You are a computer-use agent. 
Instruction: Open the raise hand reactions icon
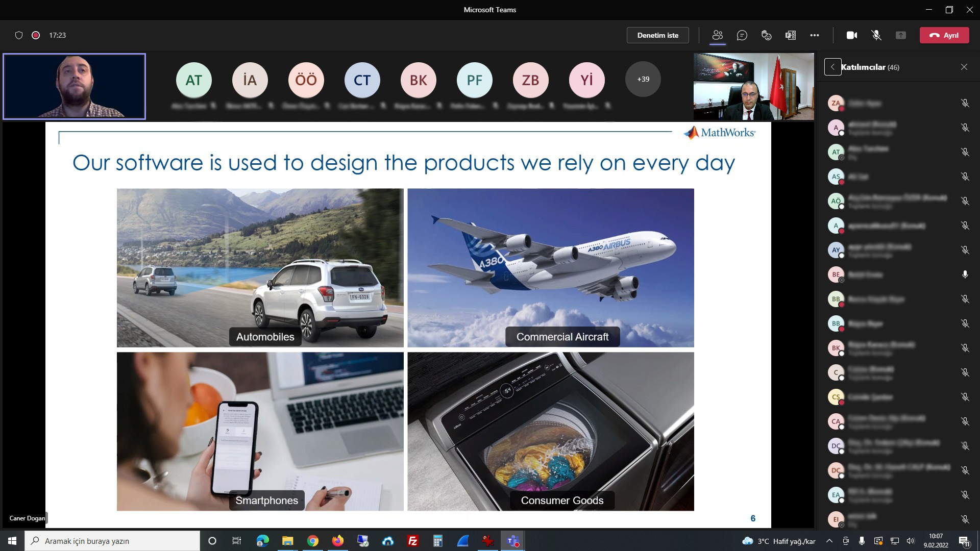click(766, 35)
